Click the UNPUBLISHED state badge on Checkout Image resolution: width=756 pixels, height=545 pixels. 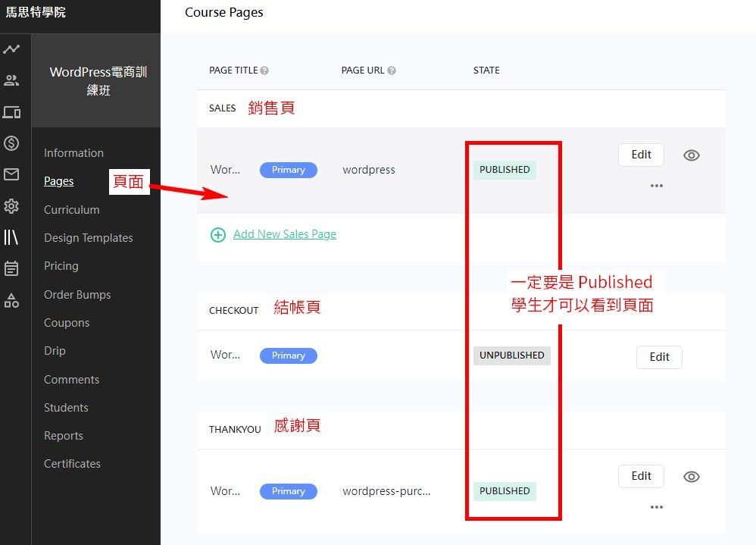pos(511,356)
